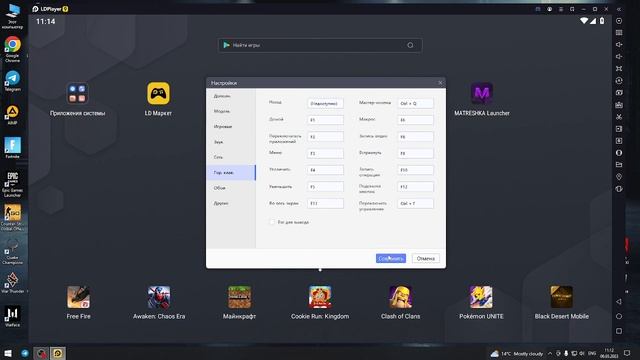Click the full screen hotkey field showing F11
The height and width of the screenshot is (360, 640).
325,203
